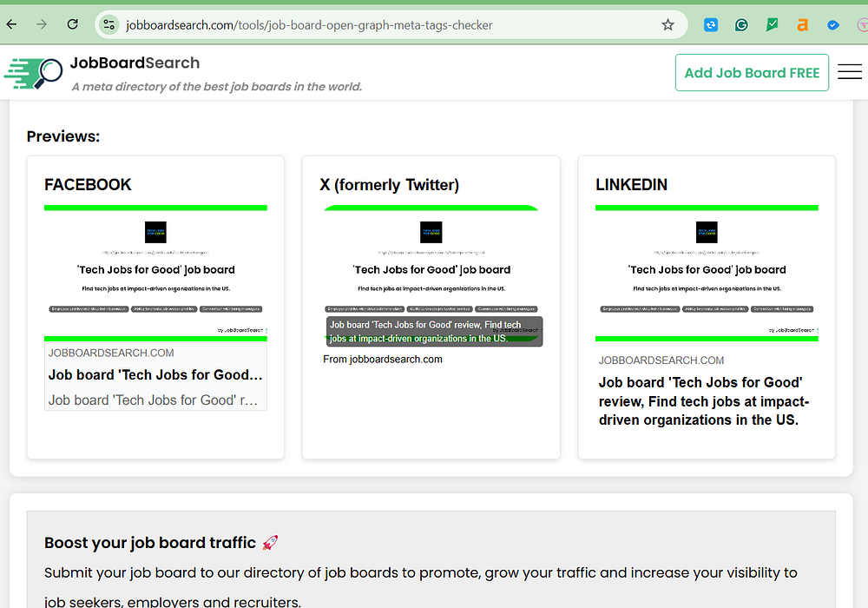
Task: Click LinkedIn card JOBBOARDSEARCH.COM domain text
Action: coord(661,360)
